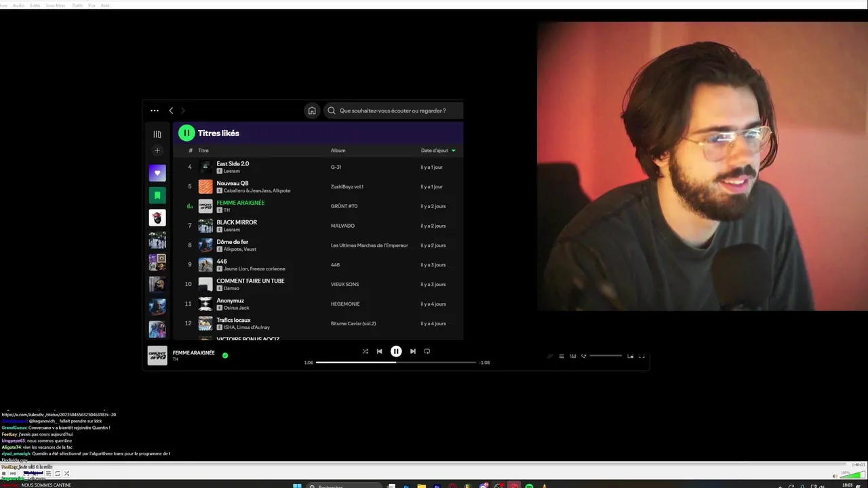
Task: Open the green bookmark playlist in sidebar
Action: tap(157, 195)
